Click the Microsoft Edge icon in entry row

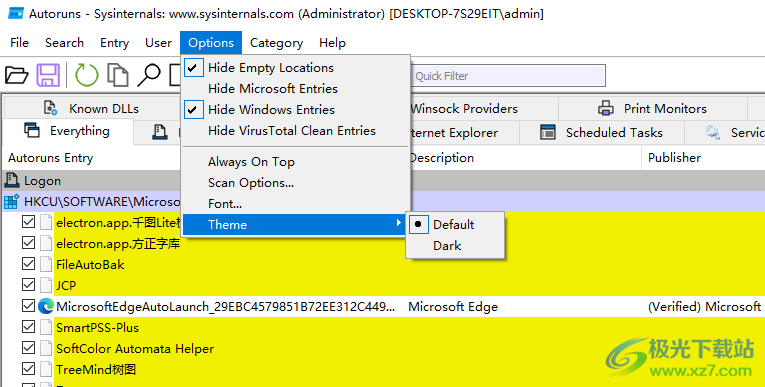point(46,306)
